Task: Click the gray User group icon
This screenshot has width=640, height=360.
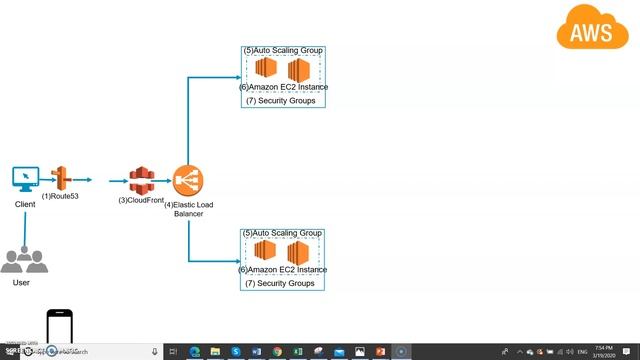Action: 24,260
